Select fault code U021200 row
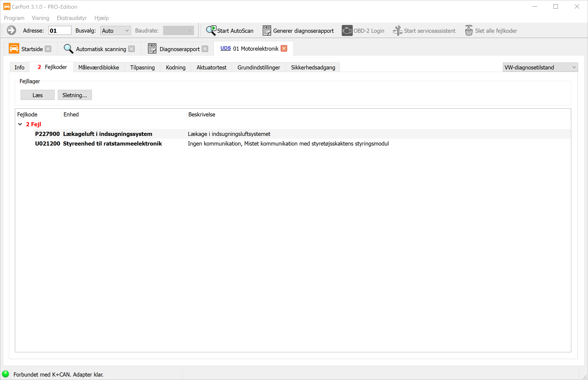 [x=48, y=144]
